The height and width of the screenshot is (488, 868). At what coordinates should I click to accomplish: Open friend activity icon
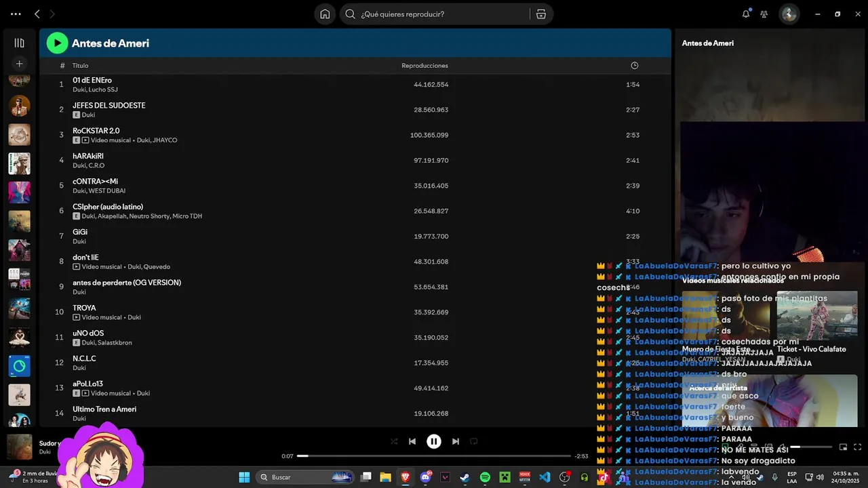764,14
